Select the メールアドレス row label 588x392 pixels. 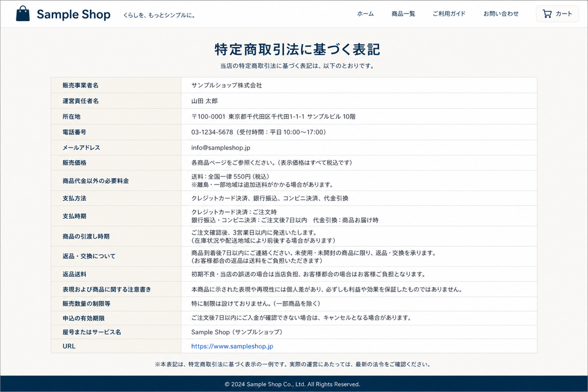click(81, 148)
